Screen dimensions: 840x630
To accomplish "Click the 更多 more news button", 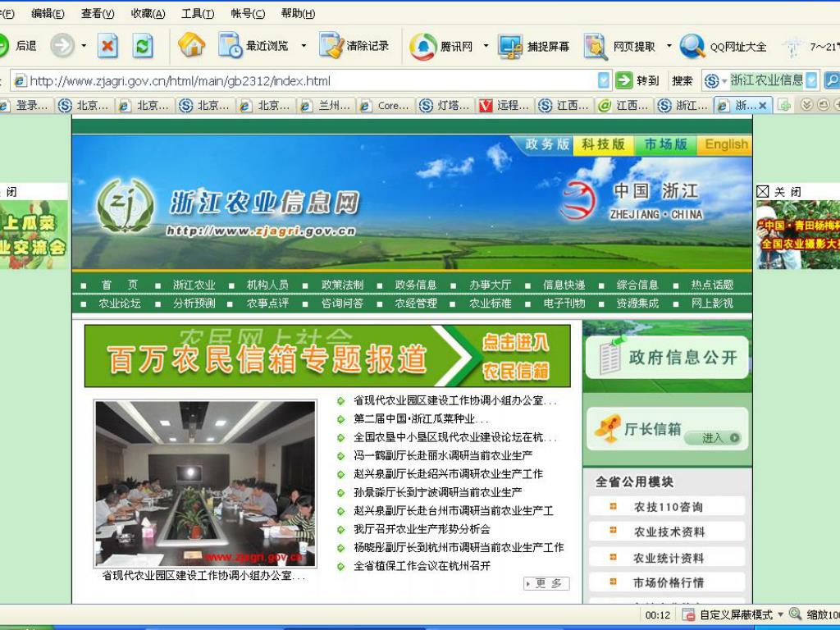I will tap(546, 583).
